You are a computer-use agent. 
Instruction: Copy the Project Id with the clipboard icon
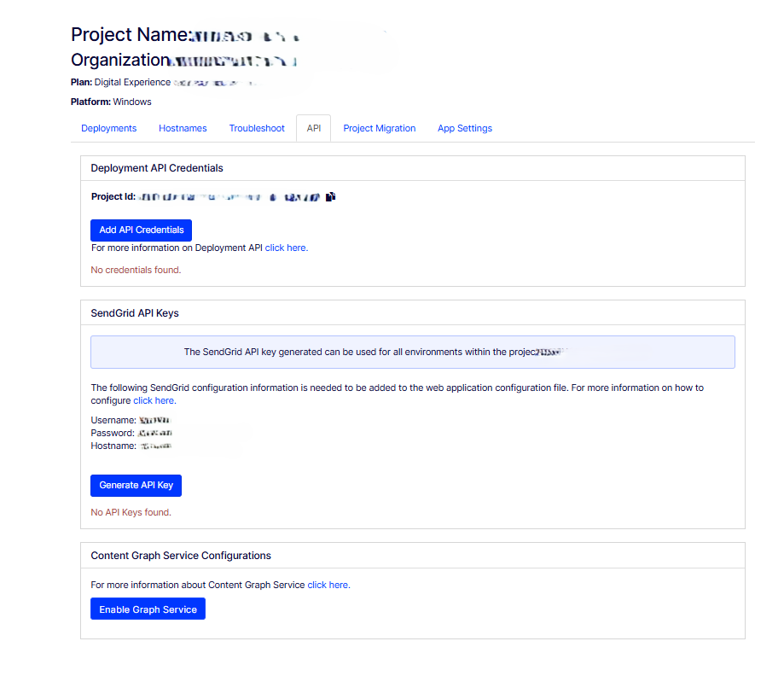click(x=330, y=196)
